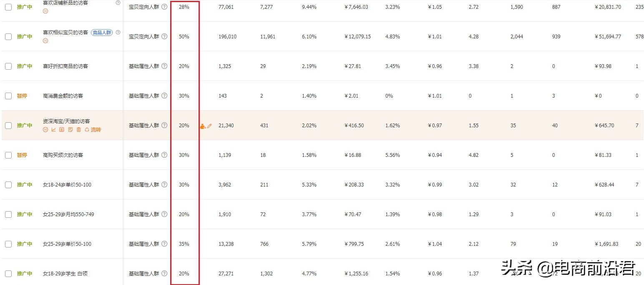This screenshot has width=644, height=285.
Task: Tick the checkbox for 喜好折扣商品的访客
Action: 8,66
